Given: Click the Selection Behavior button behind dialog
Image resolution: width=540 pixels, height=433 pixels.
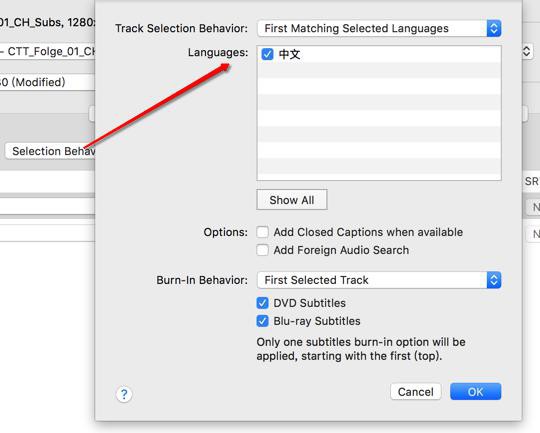Looking at the screenshot, I should pyautogui.click(x=50, y=151).
